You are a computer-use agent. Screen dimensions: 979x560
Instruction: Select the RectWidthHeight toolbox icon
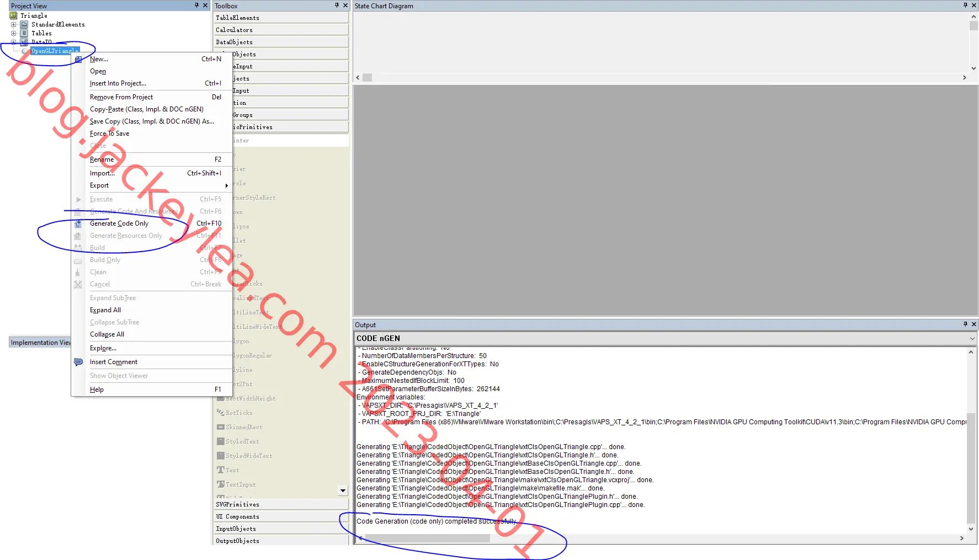click(221, 398)
